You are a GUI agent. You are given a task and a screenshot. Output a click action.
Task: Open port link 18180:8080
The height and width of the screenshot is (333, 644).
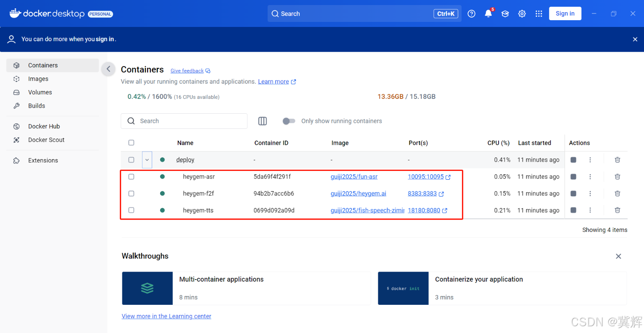(424, 210)
